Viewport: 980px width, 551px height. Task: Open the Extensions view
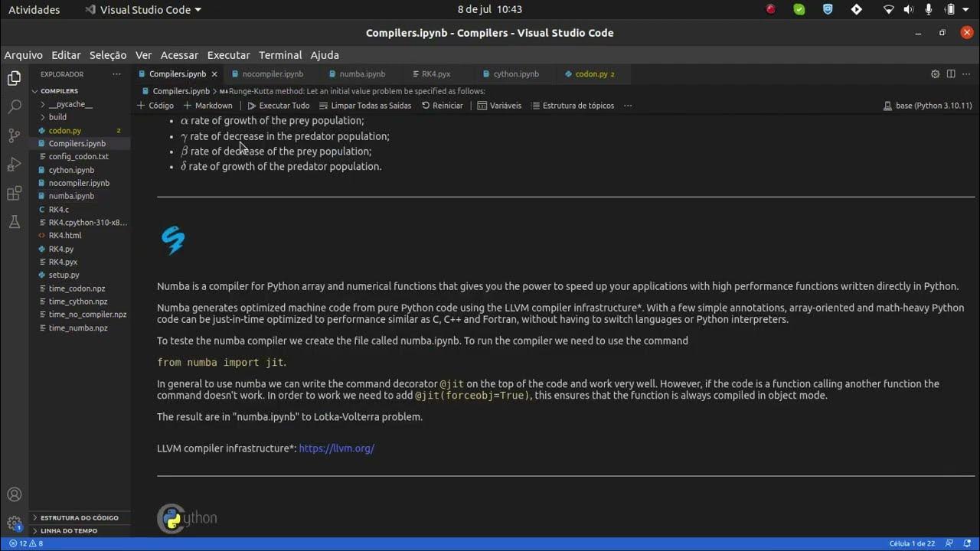(x=14, y=194)
